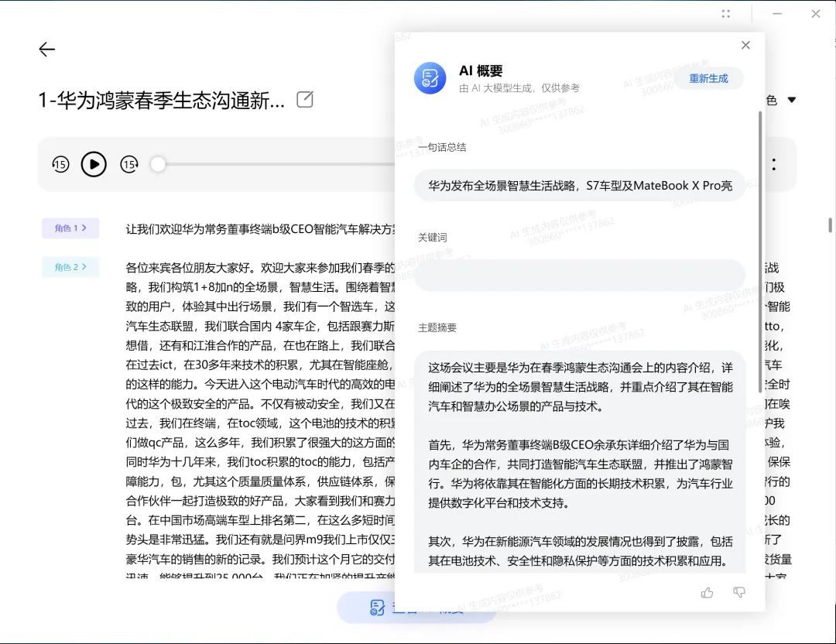Click transcript line 让我们欢迎华为常务董事

[x=260, y=229]
